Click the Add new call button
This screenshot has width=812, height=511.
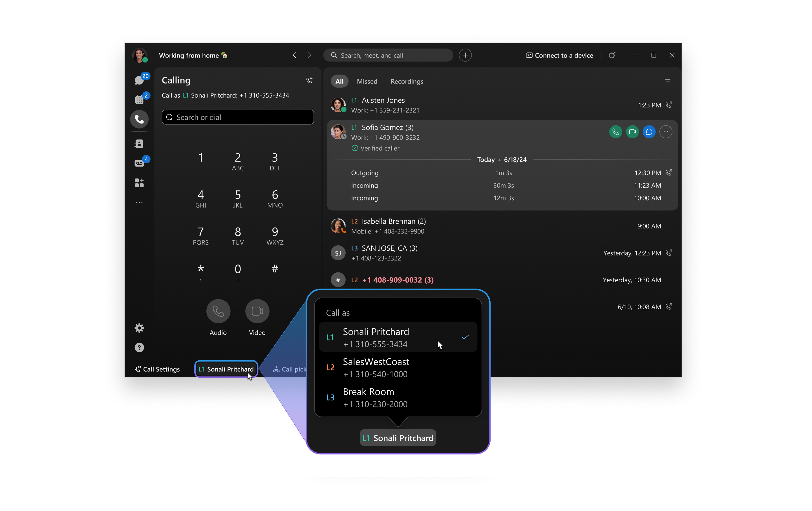pos(465,55)
